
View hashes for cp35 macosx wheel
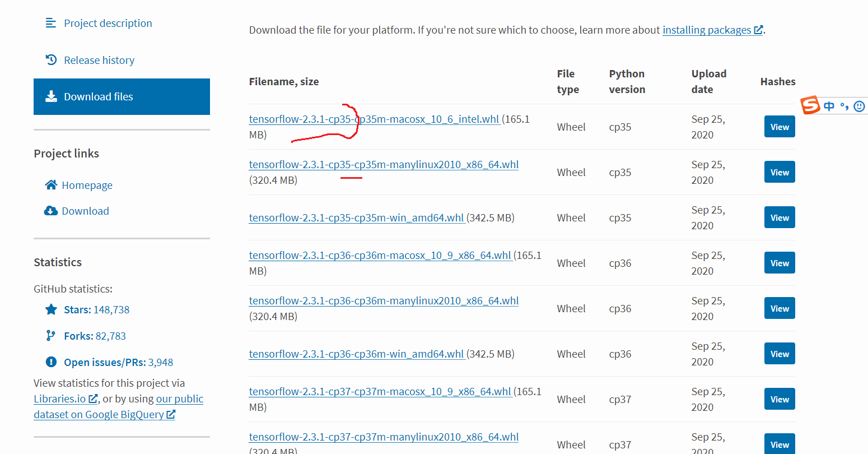[x=780, y=127]
